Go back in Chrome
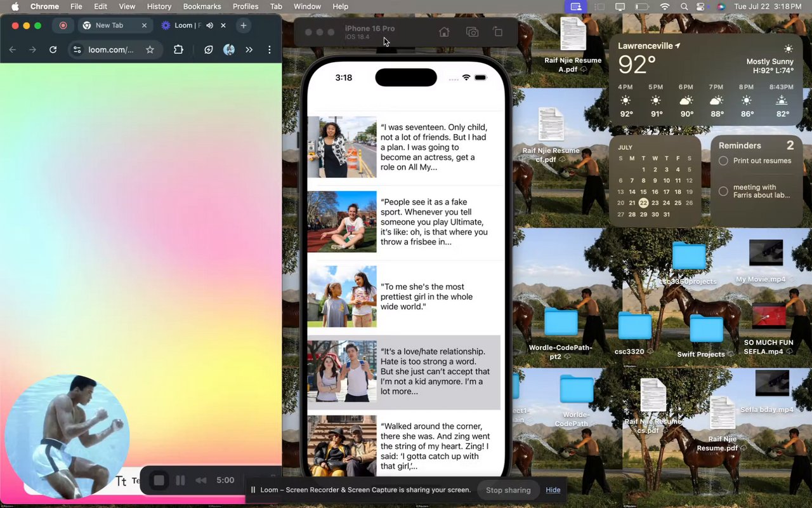The width and height of the screenshot is (812, 508). [x=13, y=50]
